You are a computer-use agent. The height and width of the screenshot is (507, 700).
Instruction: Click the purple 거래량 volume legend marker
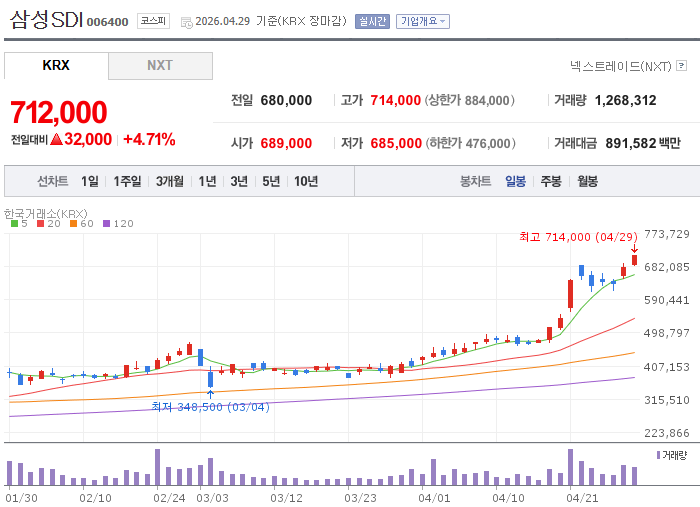658,455
